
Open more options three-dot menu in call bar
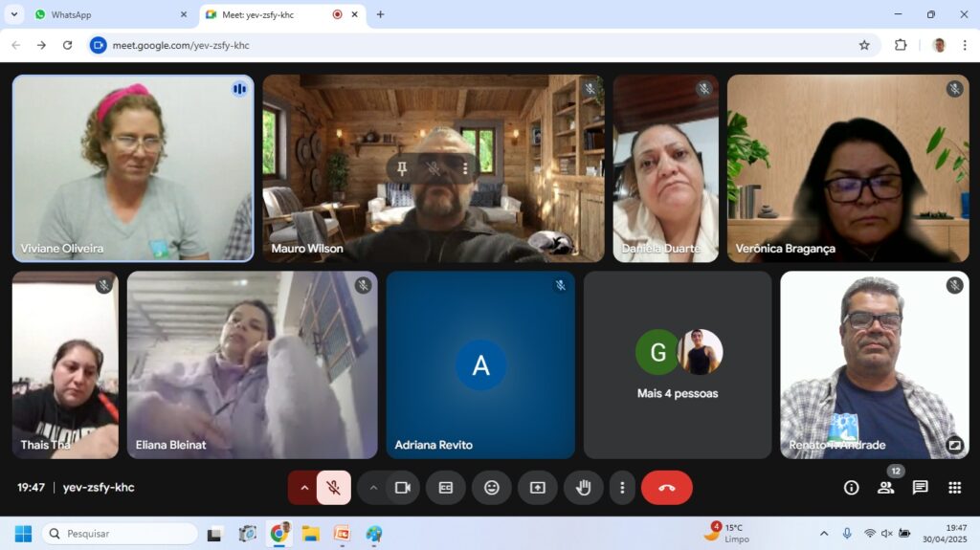(x=622, y=488)
